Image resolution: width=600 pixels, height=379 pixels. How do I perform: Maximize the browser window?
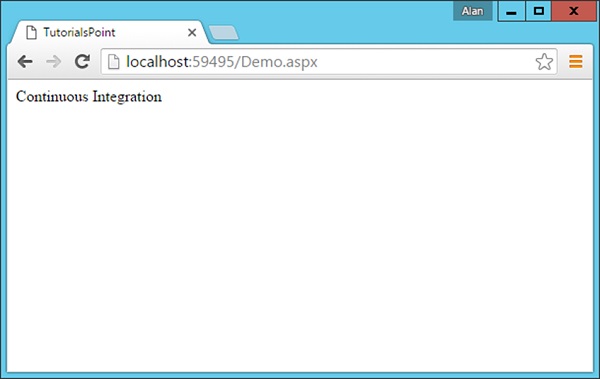(x=539, y=11)
